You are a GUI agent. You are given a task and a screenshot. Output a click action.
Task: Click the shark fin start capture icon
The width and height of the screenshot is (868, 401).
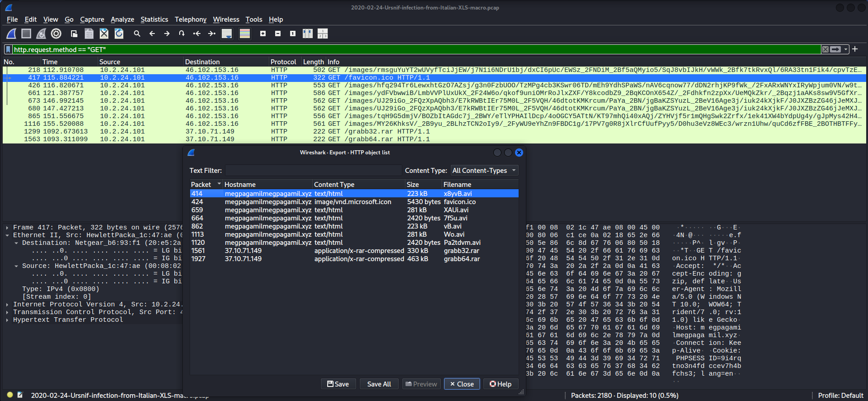11,33
